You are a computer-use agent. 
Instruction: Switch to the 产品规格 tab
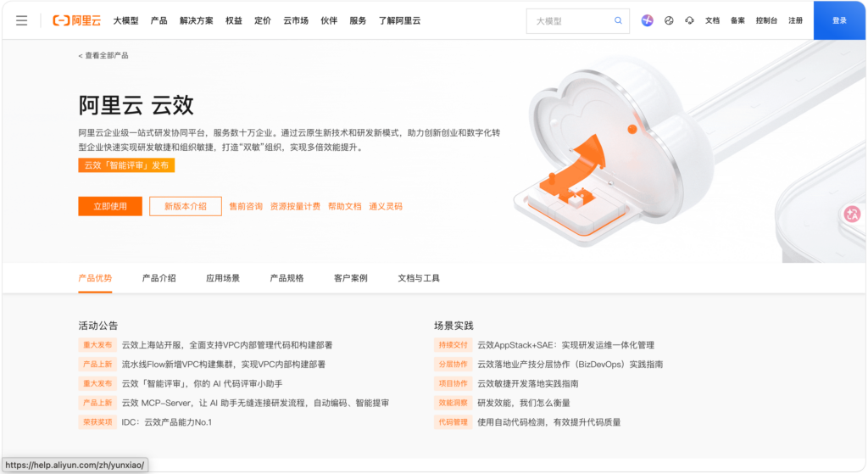point(287,278)
